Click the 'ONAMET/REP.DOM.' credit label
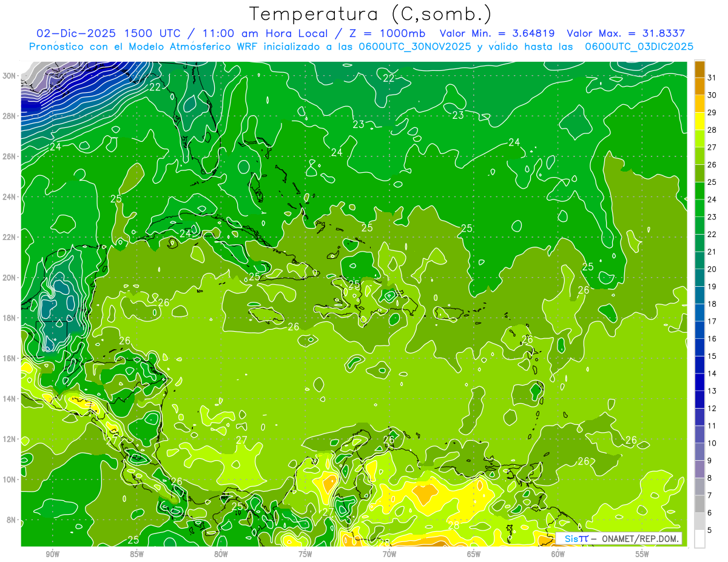 (639, 538)
